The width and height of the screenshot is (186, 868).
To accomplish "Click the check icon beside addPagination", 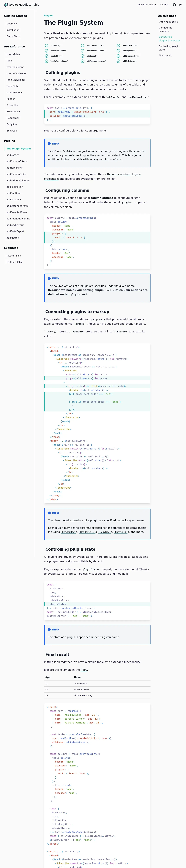I will [118, 51].
